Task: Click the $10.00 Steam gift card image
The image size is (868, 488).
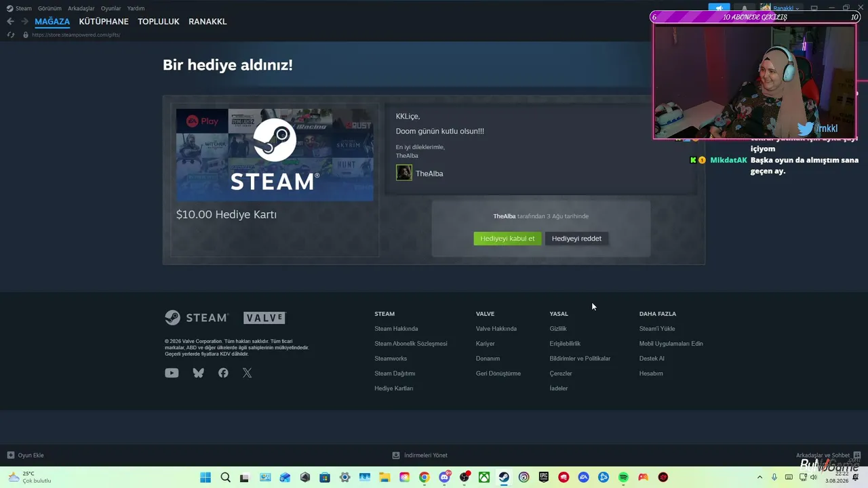Action: coord(275,155)
